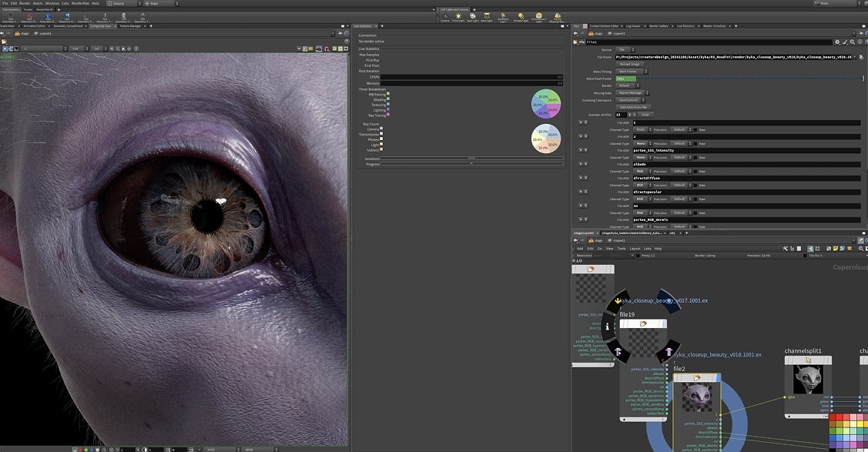Open Channel Type dropdown for C AOV
This screenshot has width=868, height=452.
(642, 129)
